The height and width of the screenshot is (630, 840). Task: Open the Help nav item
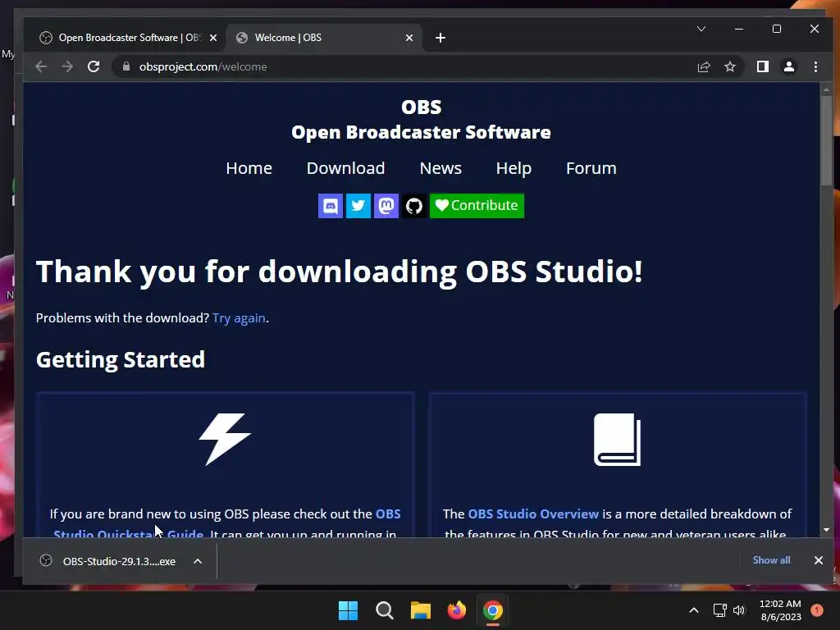click(514, 168)
